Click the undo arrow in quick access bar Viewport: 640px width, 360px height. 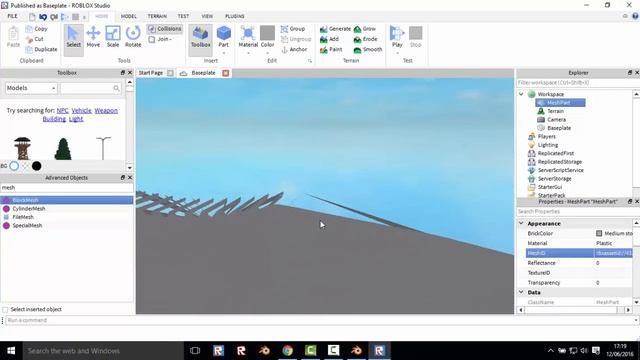[43, 17]
